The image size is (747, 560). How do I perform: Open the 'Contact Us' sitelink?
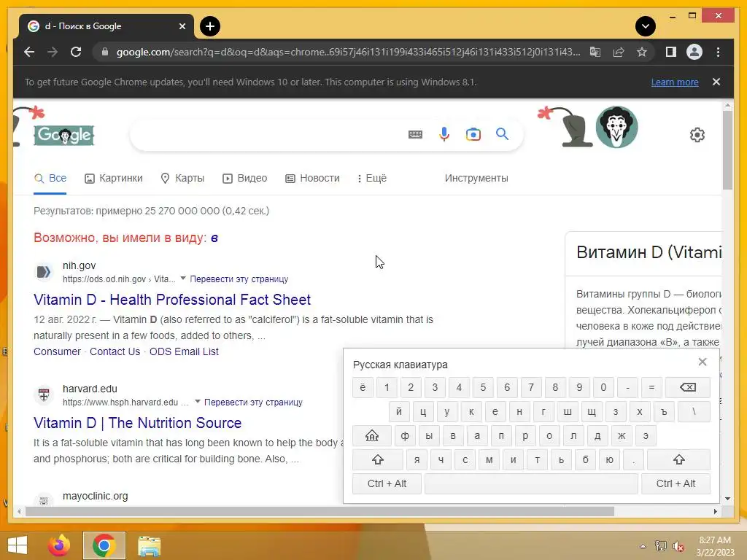click(115, 351)
